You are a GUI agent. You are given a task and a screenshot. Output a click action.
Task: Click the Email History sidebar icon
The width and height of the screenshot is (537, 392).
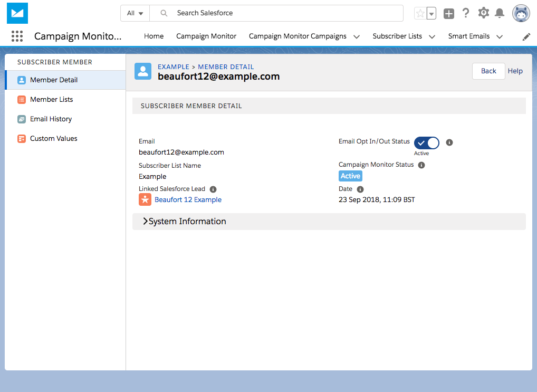pos(22,119)
